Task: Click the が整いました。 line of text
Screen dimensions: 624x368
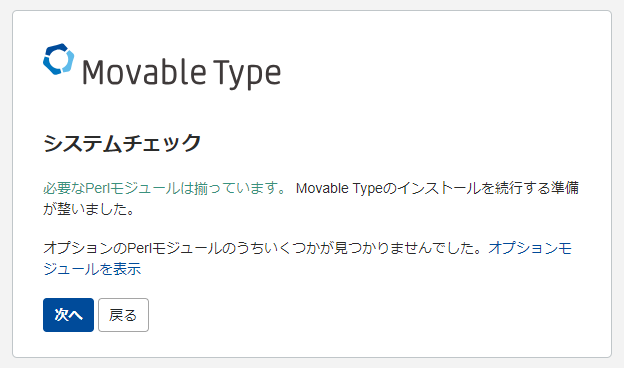Action: click(89, 209)
